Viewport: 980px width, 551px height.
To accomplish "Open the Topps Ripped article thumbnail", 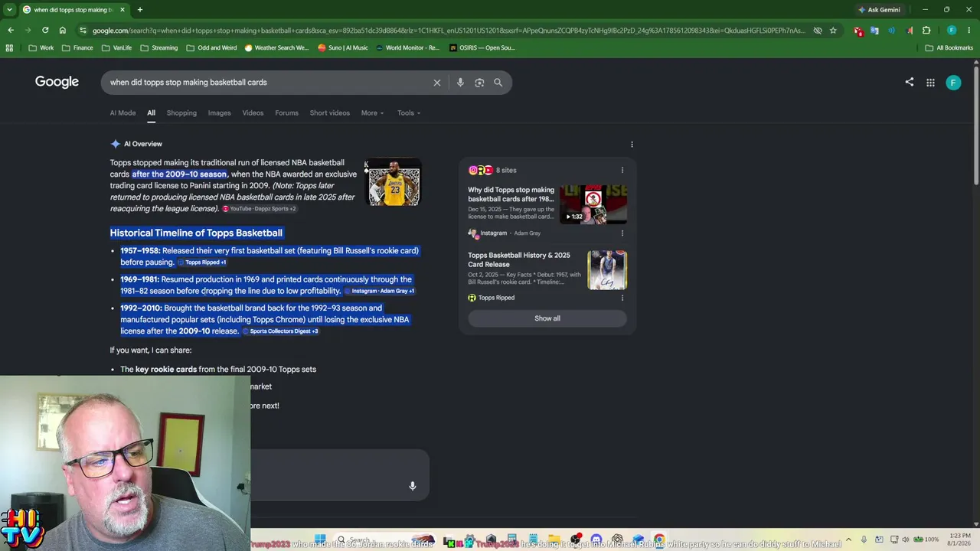I will 607,270.
